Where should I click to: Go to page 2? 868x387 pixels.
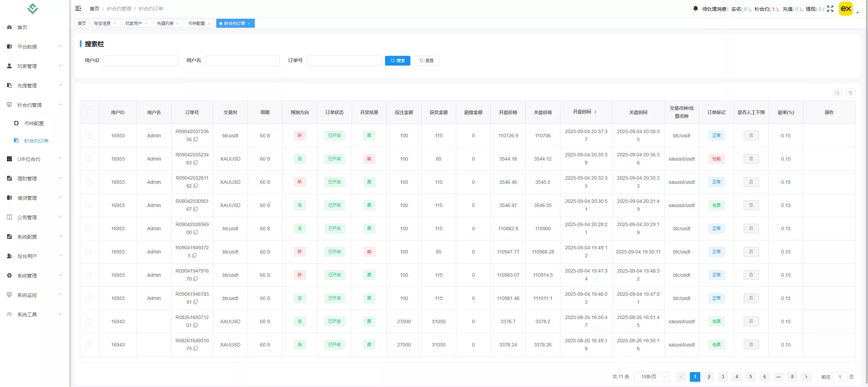coord(709,377)
